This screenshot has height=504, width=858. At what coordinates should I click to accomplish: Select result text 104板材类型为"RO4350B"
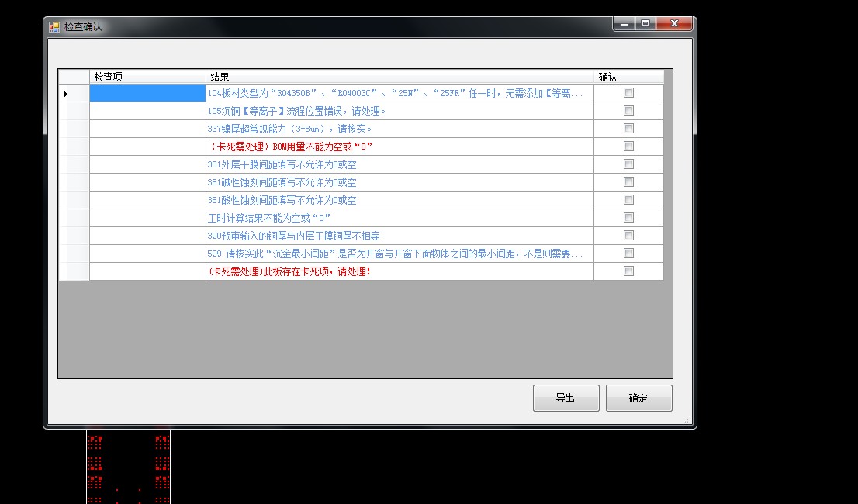[395, 94]
